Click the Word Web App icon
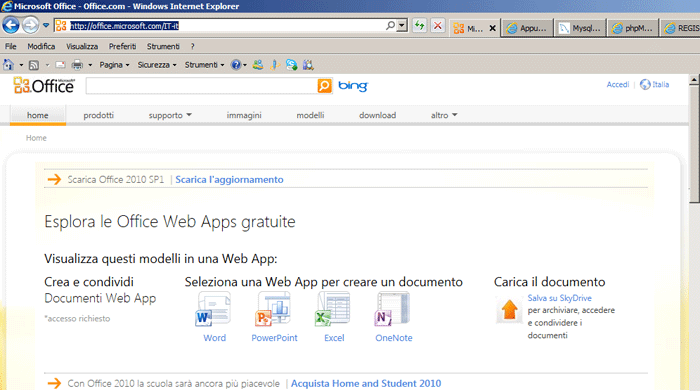Viewport: 700px width, 391px height. [x=213, y=309]
